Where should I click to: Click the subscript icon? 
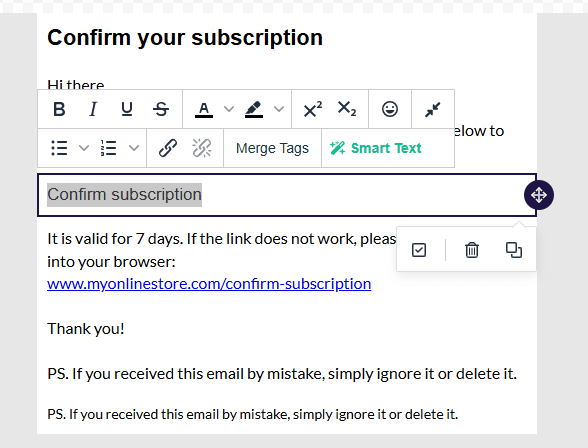[x=347, y=109]
